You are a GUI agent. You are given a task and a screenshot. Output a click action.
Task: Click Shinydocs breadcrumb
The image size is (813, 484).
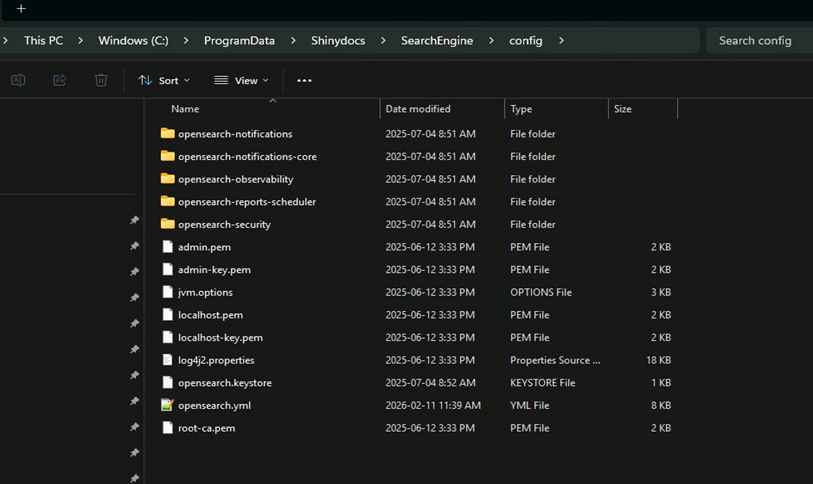click(x=338, y=40)
